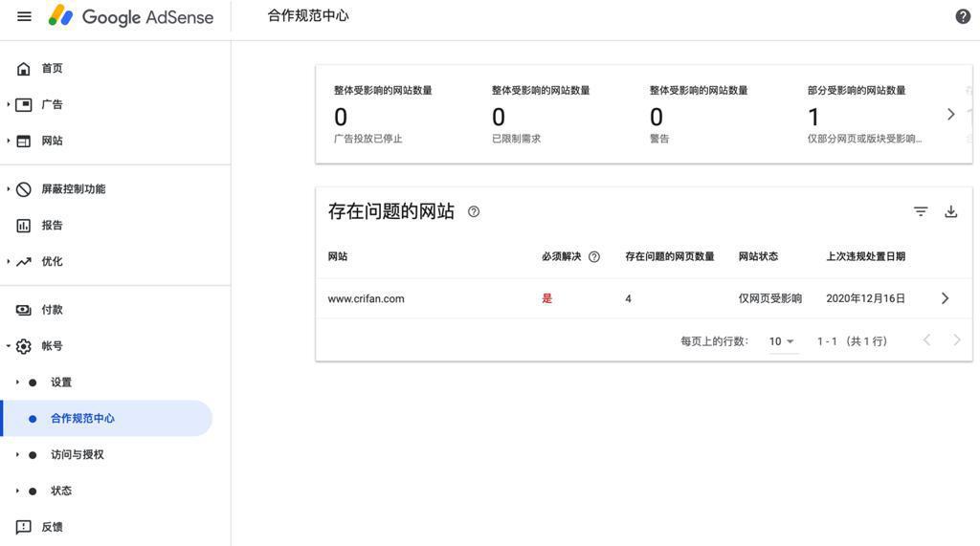
Task: Open the help question mark icon
Action: (963, 17)
